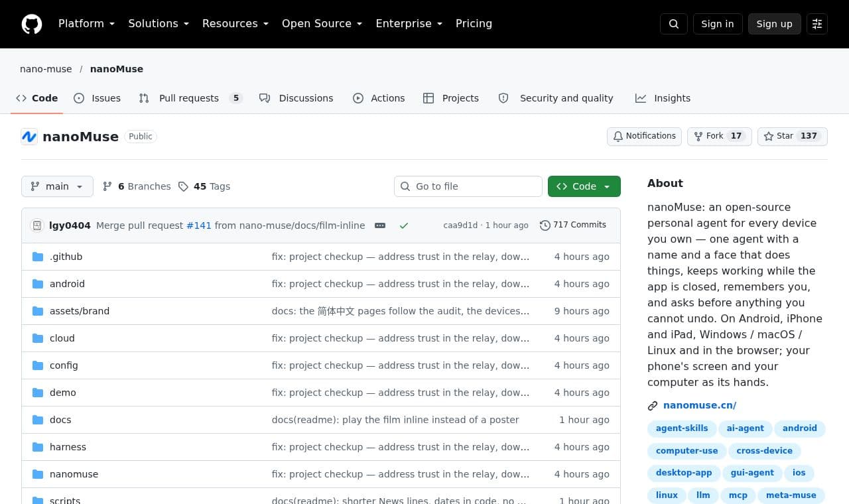Select the ai-agent topic tag
This screenshot has height=504, width=849.
point(746,428)
